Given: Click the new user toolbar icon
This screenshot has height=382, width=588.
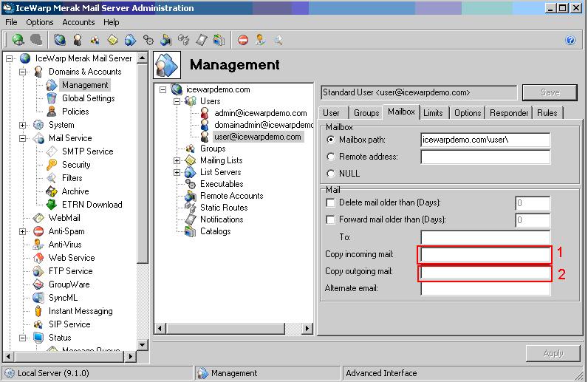Looking at the screenshot, I should tap(78, 40).
